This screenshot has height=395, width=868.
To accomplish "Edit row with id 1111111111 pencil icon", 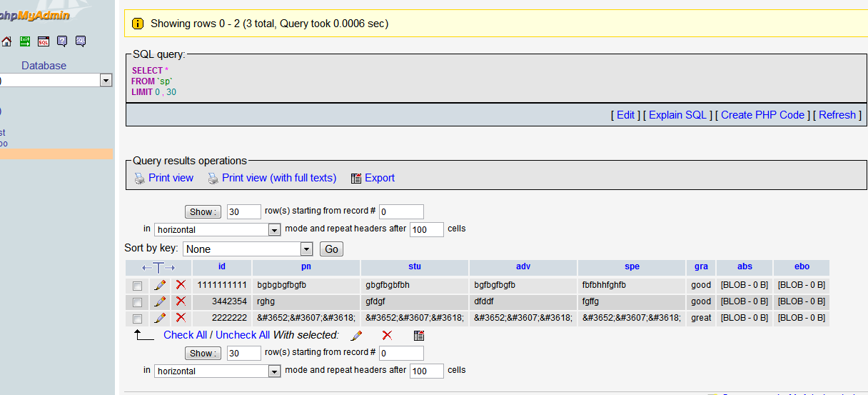I will [160, 284].
